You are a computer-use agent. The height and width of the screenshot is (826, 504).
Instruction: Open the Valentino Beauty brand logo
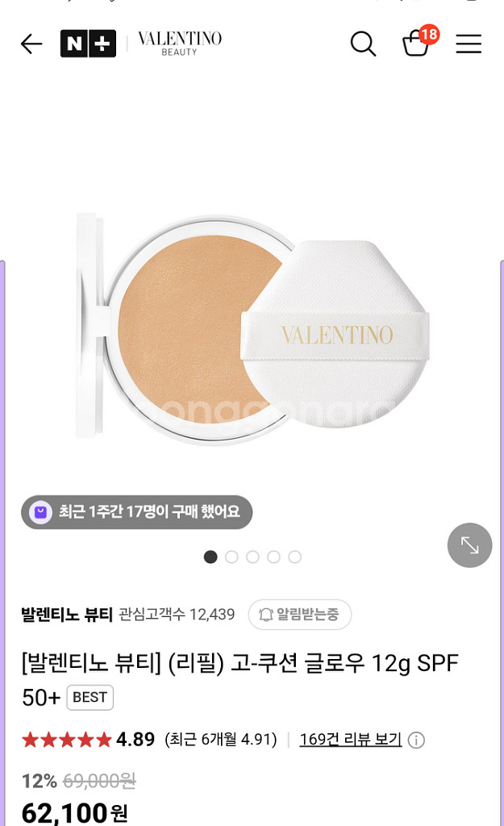pyautogui.click(x=180, y=44)
